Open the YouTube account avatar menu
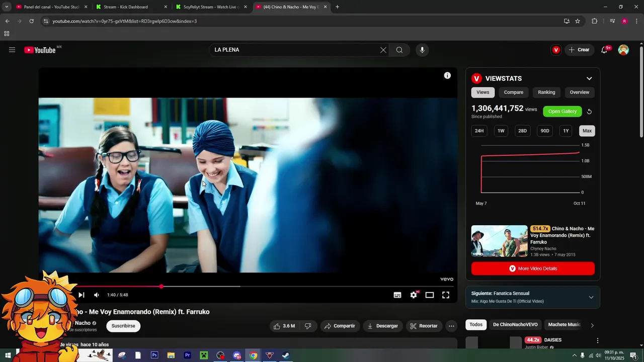644x362 pixels. (623, 50)
